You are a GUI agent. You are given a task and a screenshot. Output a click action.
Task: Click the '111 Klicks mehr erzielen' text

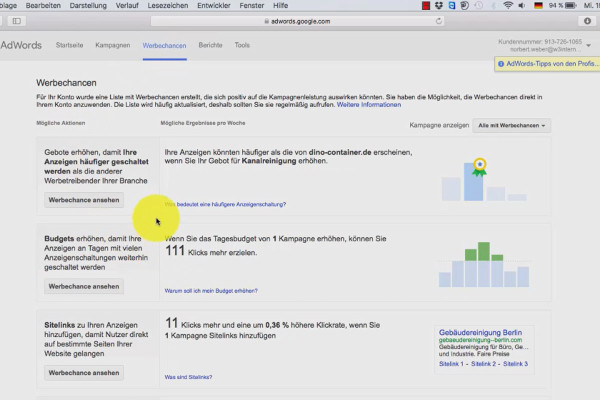211,251
